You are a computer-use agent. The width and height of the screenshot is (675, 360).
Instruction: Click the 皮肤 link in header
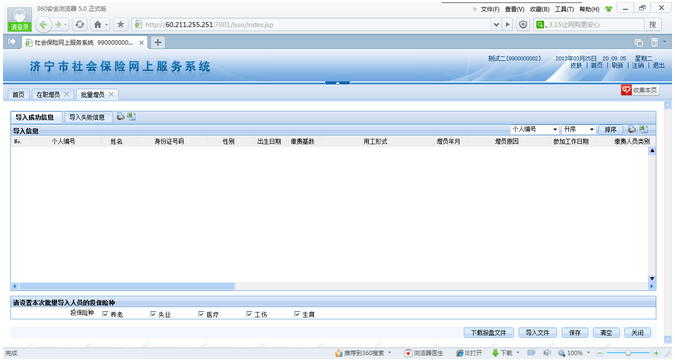pyautogui.click(x=576, y=65)
